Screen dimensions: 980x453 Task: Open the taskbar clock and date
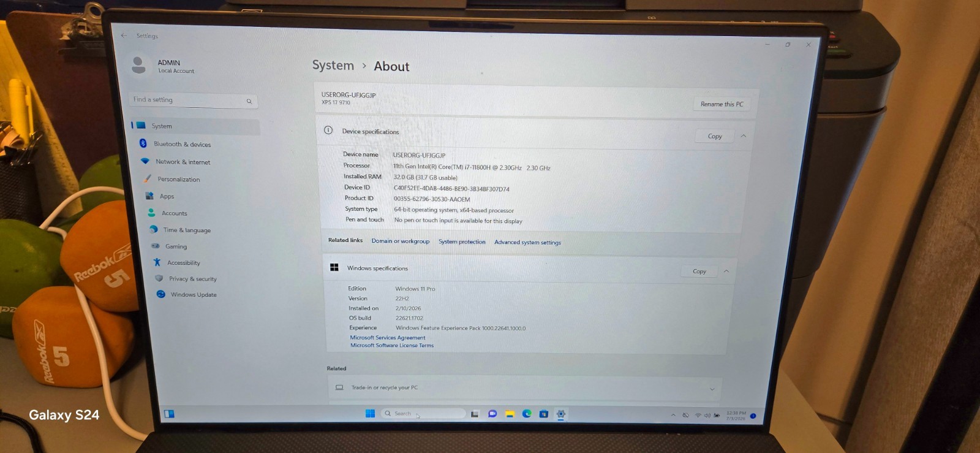click(x=736, y=416)
